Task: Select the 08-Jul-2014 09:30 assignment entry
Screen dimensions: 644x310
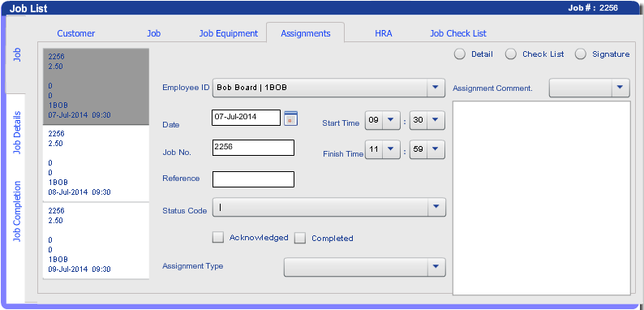Action: pos(96,163)
